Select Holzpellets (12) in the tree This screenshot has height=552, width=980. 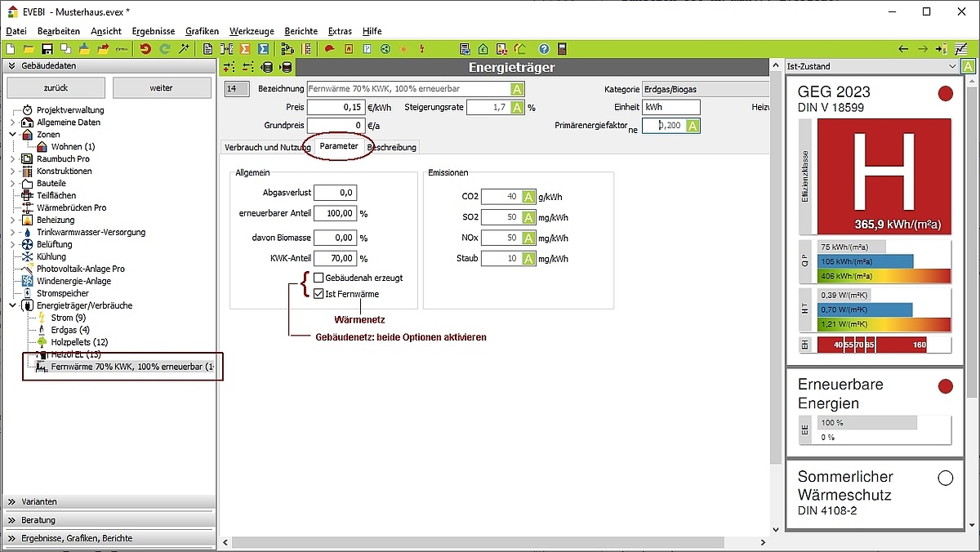click(79, 342)
